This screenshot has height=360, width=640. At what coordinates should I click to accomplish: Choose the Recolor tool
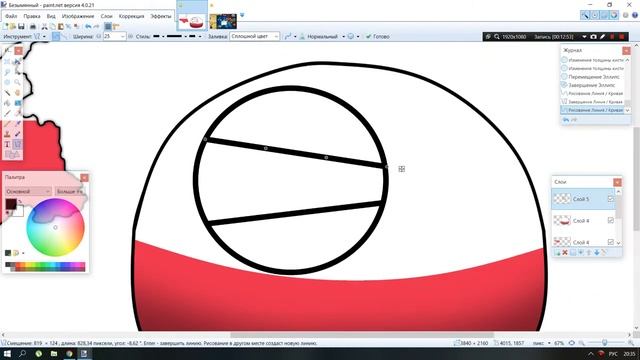tap(18, 134)
